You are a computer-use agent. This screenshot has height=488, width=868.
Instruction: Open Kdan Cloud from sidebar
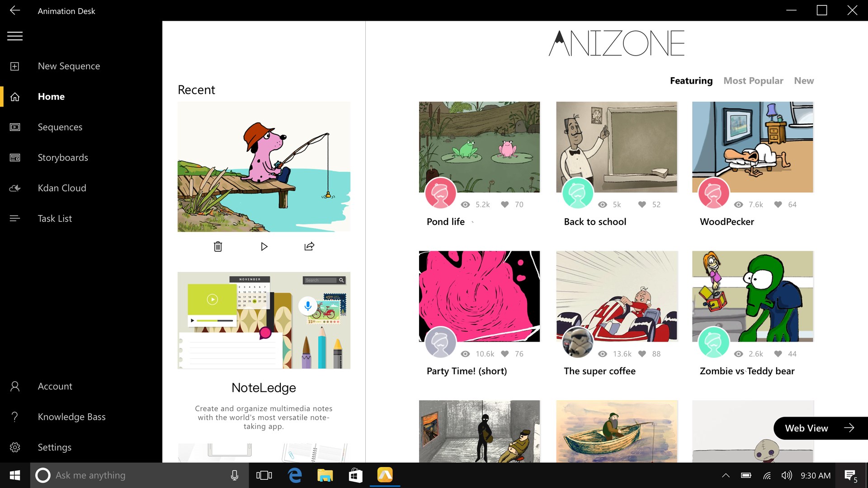pyautogui.click(x=61, y=188)
